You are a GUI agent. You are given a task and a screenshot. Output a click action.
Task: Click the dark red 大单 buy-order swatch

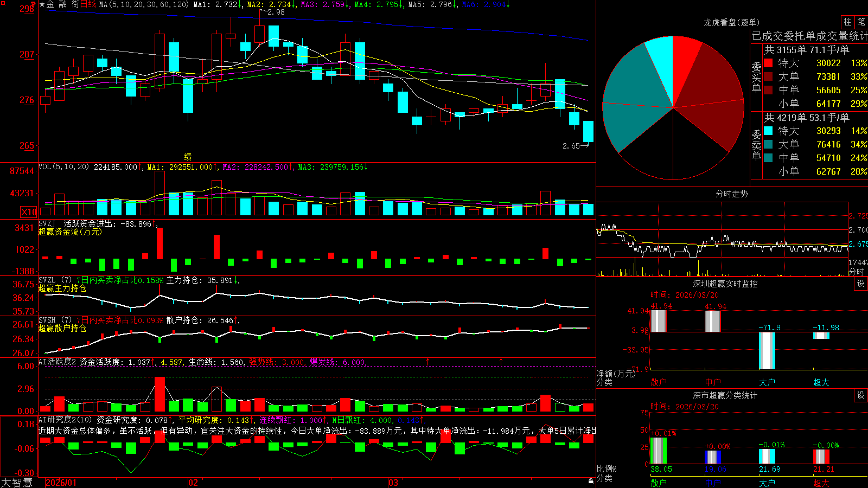point(768,76)
